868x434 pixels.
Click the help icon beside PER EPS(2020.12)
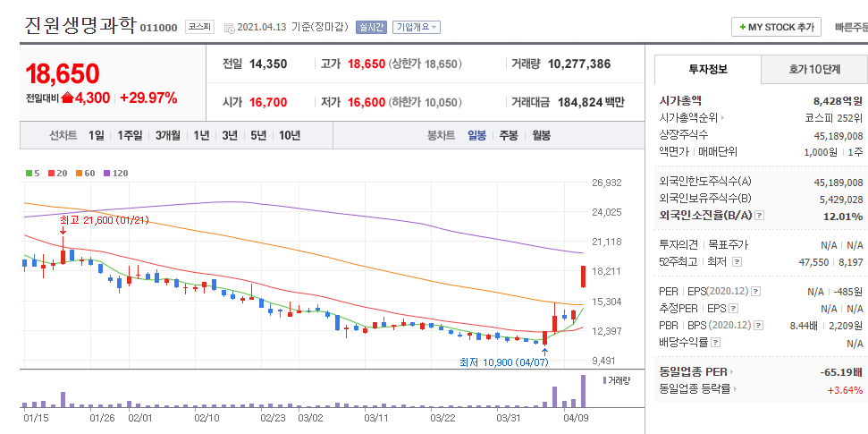[x=756, y=291]
